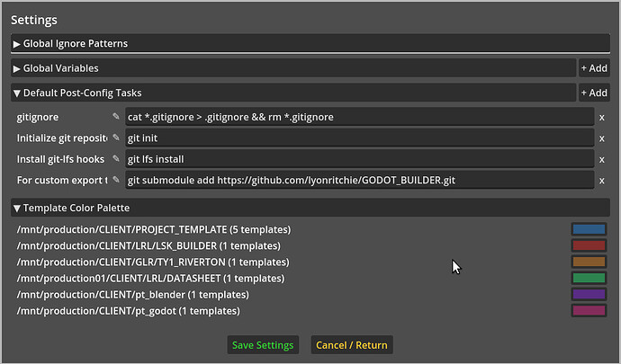Click pencil icon beside Initialize git repository

115,138
